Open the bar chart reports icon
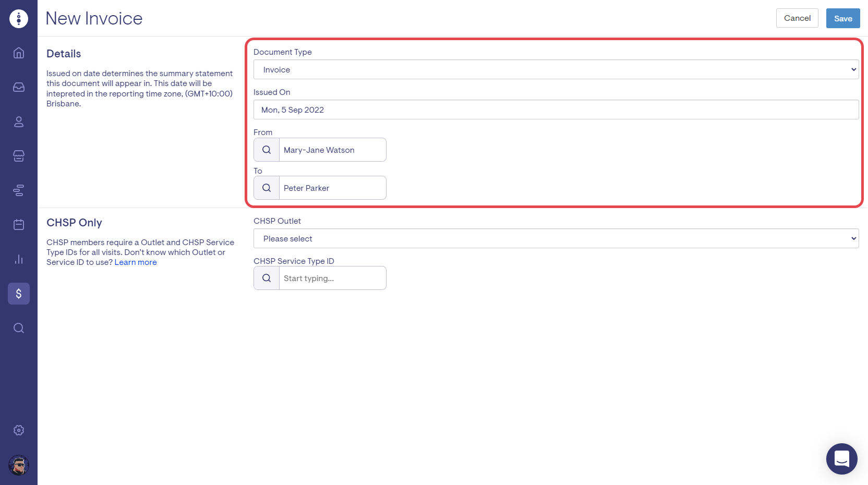Image resolution: width=868 pixels, height=485 pixels. [19, 259]
